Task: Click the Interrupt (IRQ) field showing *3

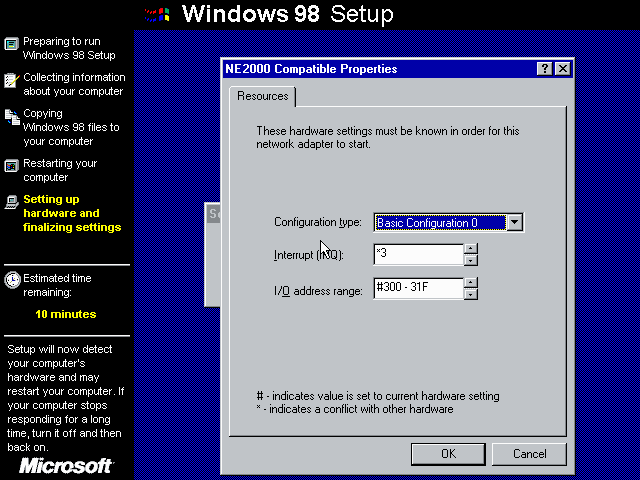Action: [419, 254]
